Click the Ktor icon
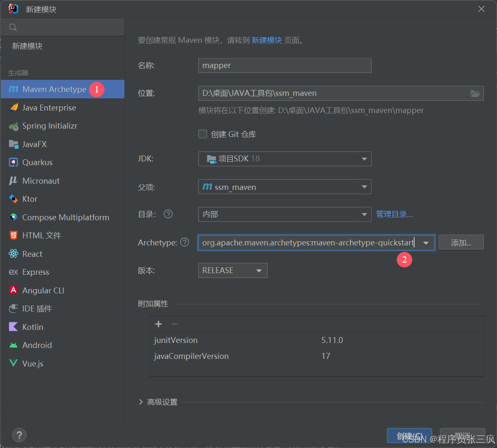497x448 pixels. (x=13, y=199)
